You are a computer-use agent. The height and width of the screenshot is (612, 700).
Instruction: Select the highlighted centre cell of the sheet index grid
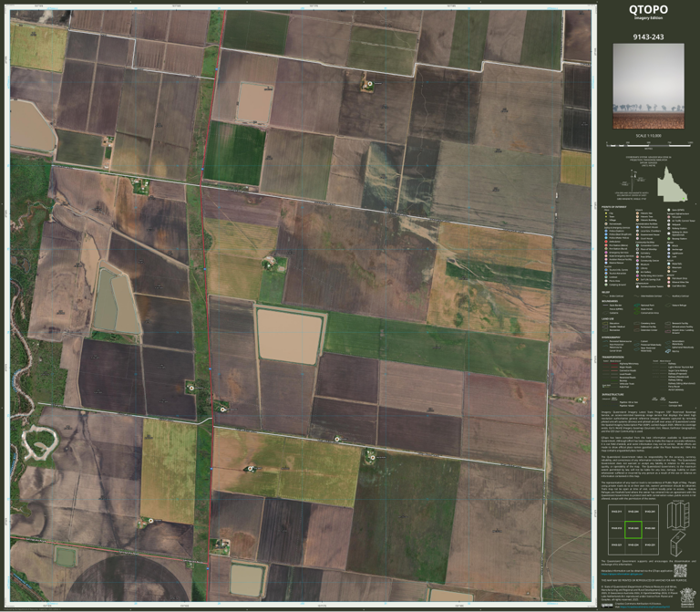coord(633,528)
